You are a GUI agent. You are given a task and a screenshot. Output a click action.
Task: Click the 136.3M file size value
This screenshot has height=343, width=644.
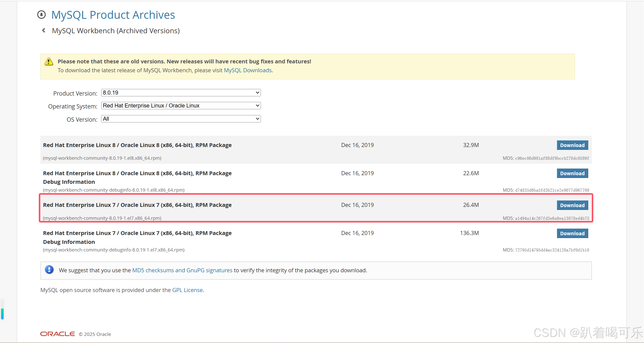pyautogui.click(x=469, y=233)
